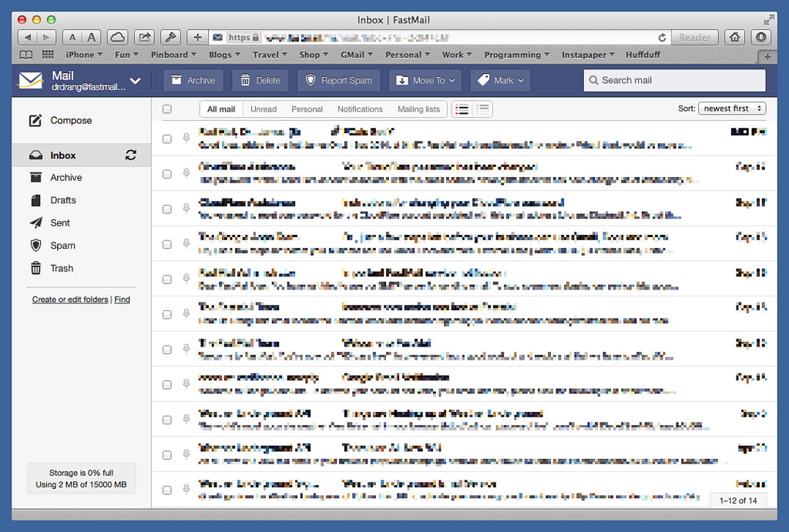This screenshot has height=532, width=789.
Task: Click the last toolbar icon next to the home icon
Action: 761,37
